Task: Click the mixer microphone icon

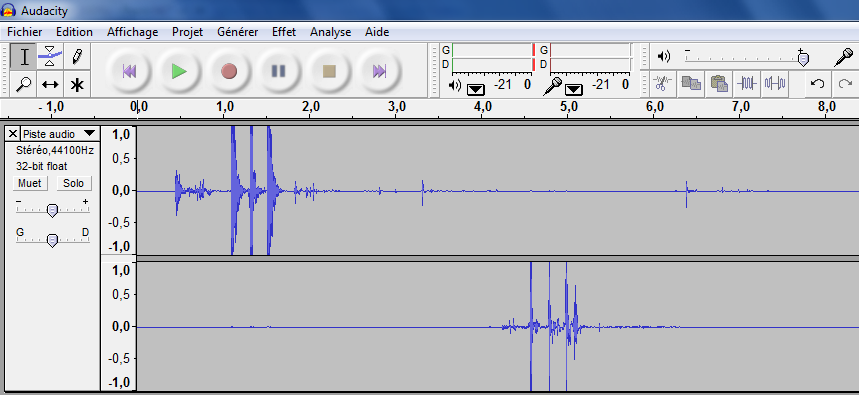Action: [x=844, y=57]
